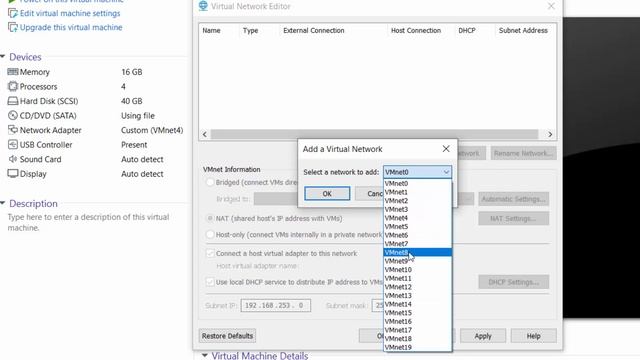Click the Apply button
640x360 pixels.
[x=483, y=336]
